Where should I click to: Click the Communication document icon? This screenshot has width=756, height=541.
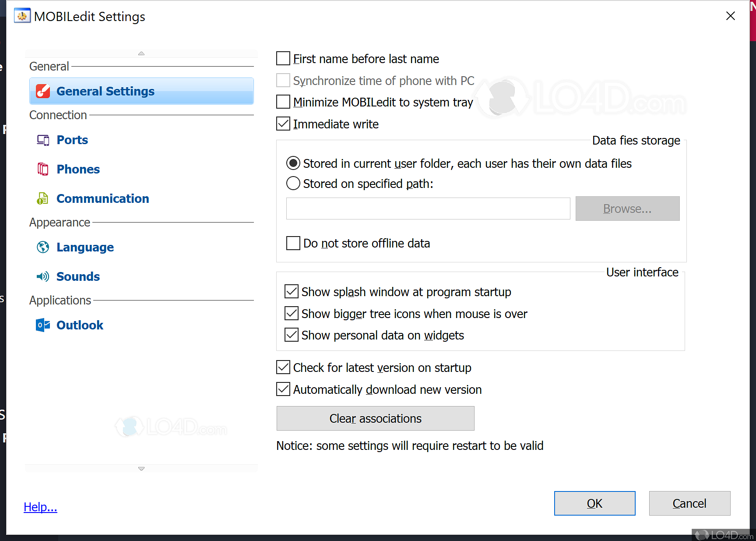[42, 198]
